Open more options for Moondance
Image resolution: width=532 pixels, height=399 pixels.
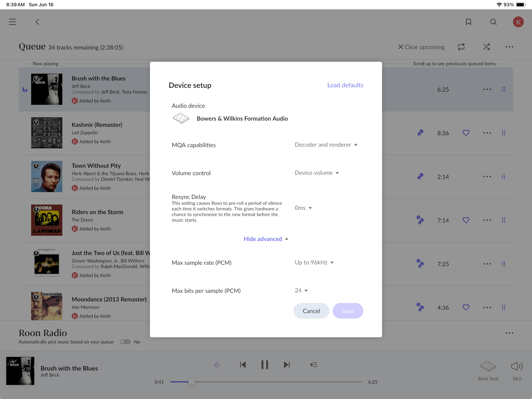pyautogui.click(x=487, y=307)
